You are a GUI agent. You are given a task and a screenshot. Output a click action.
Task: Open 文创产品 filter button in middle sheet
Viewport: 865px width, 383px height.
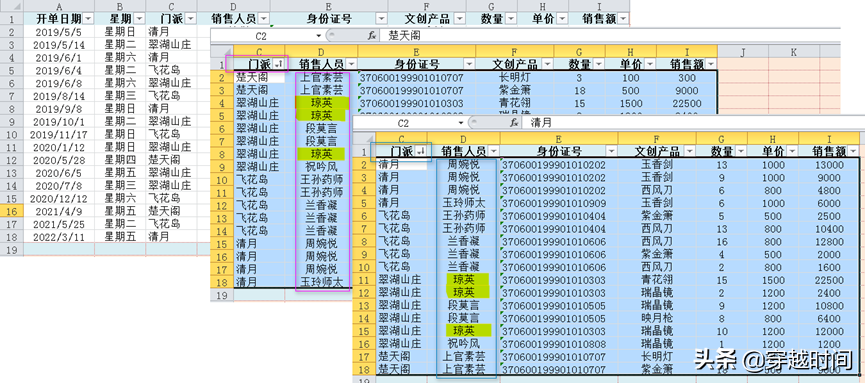point(548,64)
